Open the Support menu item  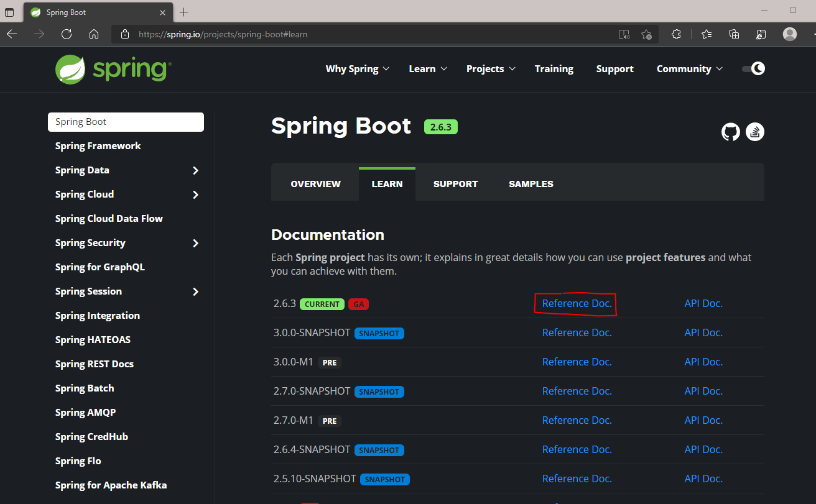pyautogui.click(x=614, y=69)
